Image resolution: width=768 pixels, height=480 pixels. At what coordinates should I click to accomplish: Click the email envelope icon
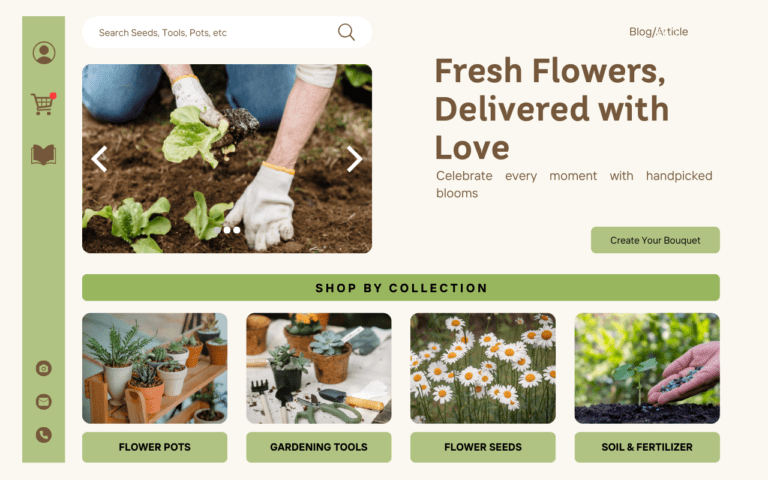(x=44, y=402)
